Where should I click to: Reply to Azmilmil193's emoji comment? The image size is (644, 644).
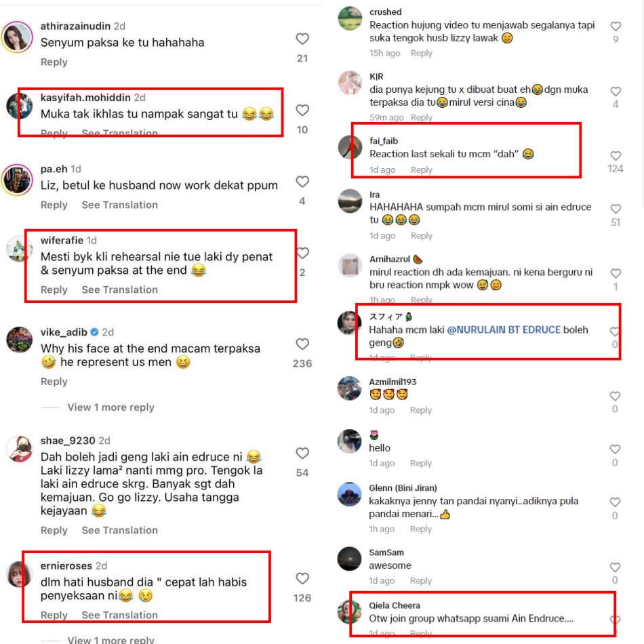point(420,410)
